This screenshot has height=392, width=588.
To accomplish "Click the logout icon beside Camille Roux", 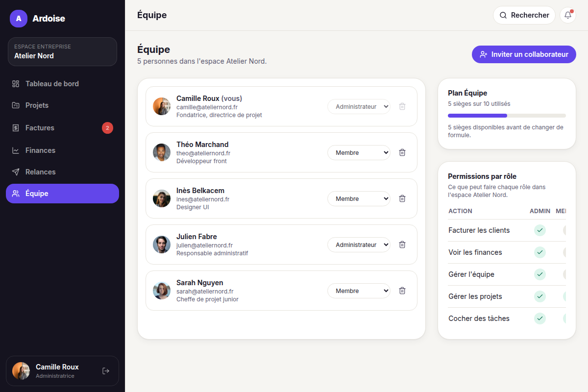I will tap(106, 371).
